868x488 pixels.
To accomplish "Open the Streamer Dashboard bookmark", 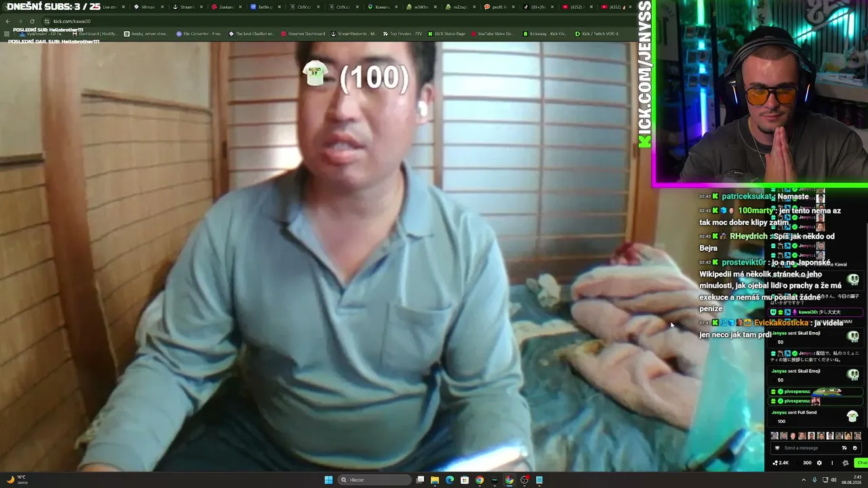I will [303, 34].
